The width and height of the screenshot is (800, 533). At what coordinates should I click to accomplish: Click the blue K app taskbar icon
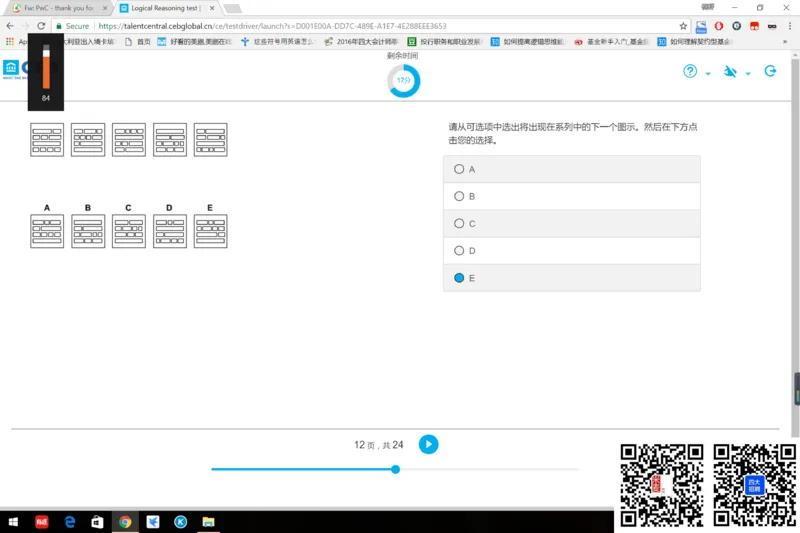180,522
